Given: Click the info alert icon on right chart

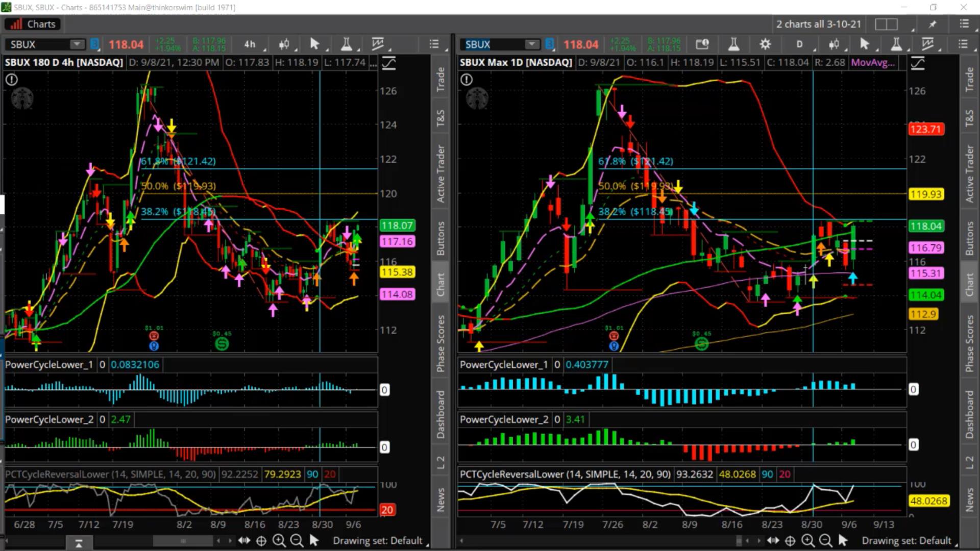Looking at the screenshot, I should coord(466,80).
